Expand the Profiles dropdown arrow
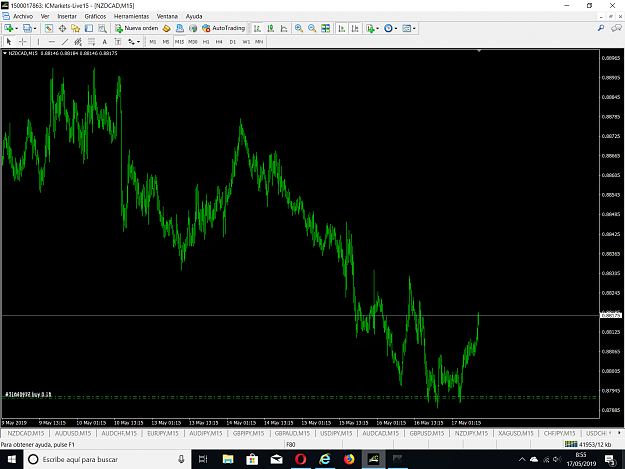625x469 pixels. pyautogui.click(x=35, y=28)
